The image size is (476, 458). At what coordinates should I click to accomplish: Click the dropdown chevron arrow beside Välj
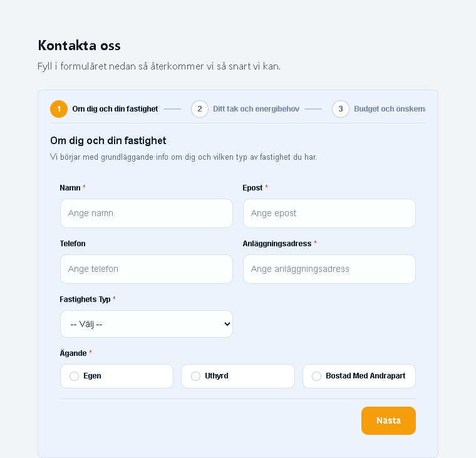pos(227,324)
